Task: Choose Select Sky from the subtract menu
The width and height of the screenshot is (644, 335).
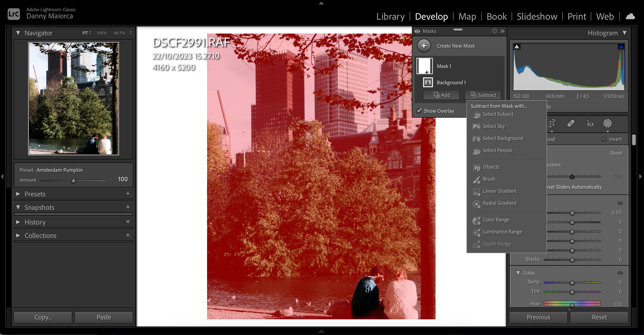Action: click(x=494, y=126)
